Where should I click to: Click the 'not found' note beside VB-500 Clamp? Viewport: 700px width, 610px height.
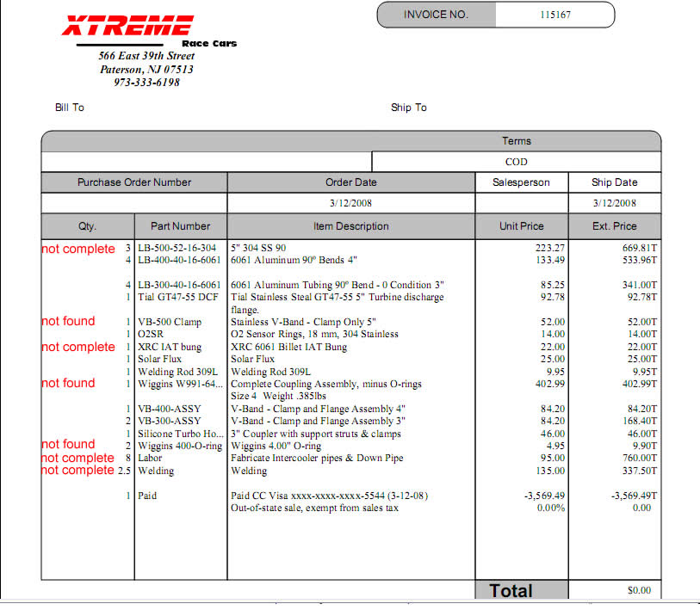(69, 321)
